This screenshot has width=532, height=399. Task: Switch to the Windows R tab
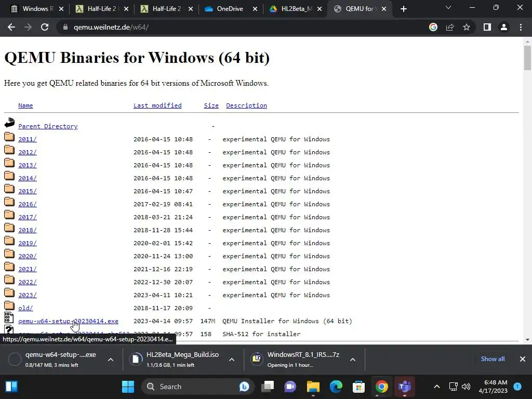tap(37, 9)
